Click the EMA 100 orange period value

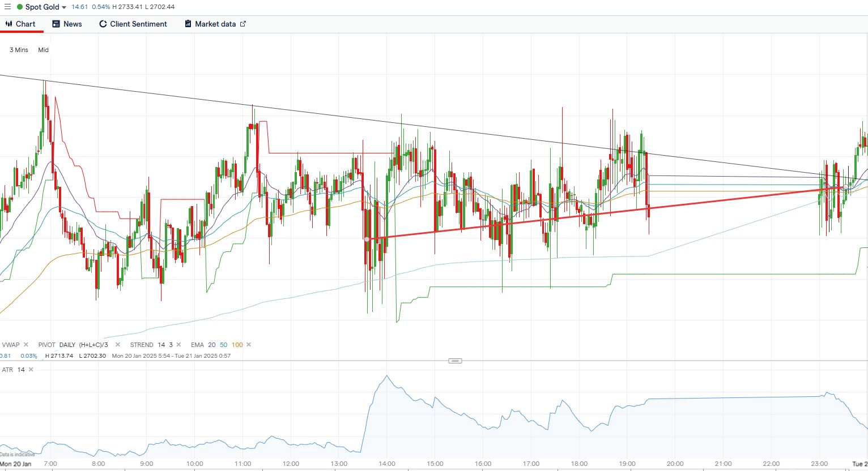(237, 345)
